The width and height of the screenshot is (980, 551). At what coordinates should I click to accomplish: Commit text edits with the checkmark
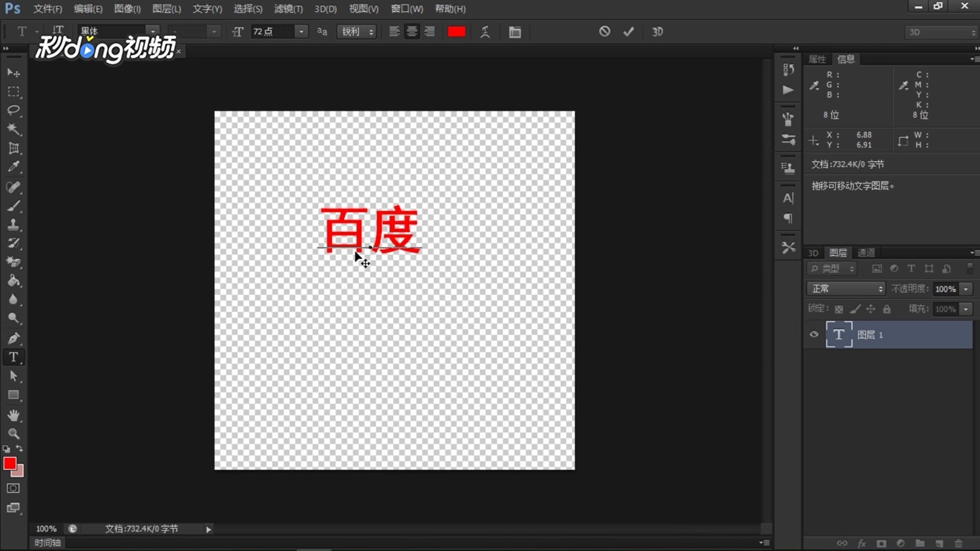coord(628,31)
